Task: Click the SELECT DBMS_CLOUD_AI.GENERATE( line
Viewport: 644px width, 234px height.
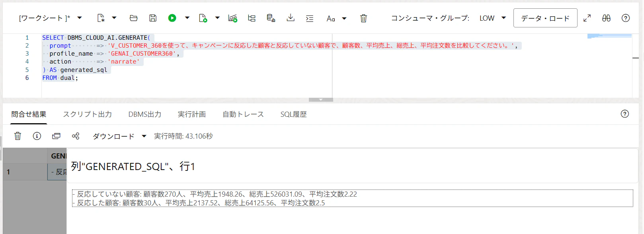Action: [96, 38]
